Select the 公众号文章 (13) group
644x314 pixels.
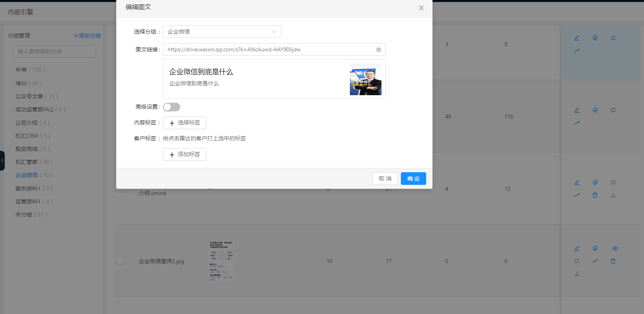tap(37, 96)
